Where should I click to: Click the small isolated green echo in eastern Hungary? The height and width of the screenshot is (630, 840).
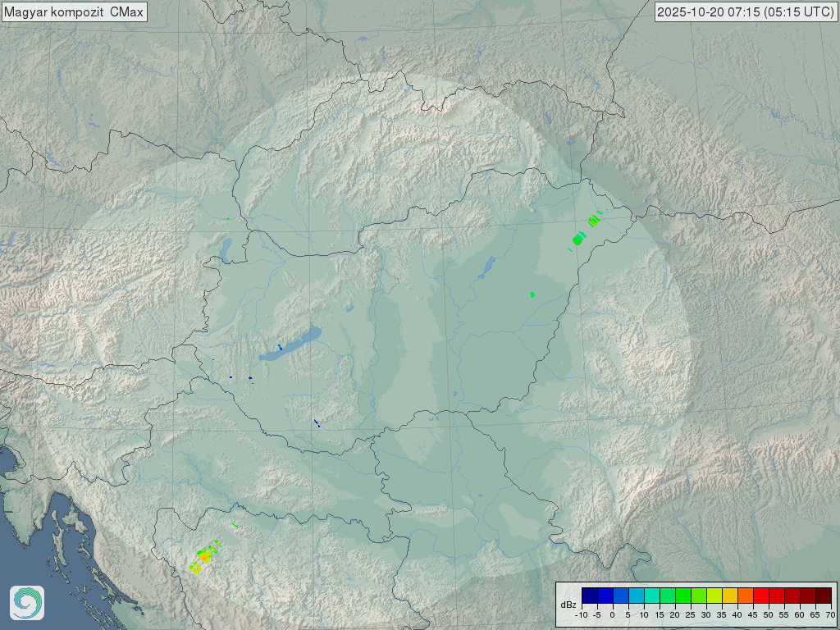click(532, 294)
